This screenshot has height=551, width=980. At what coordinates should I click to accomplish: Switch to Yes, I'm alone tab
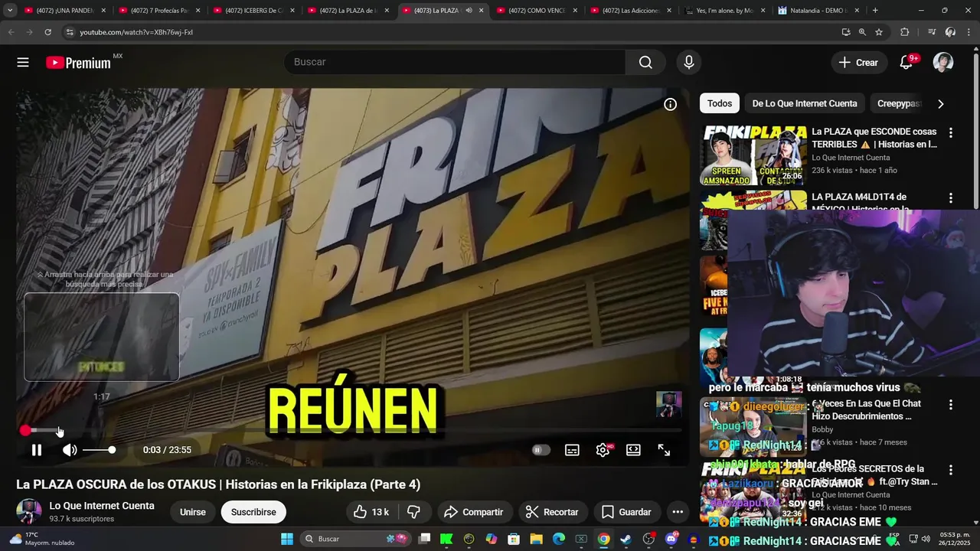(724, 11)
